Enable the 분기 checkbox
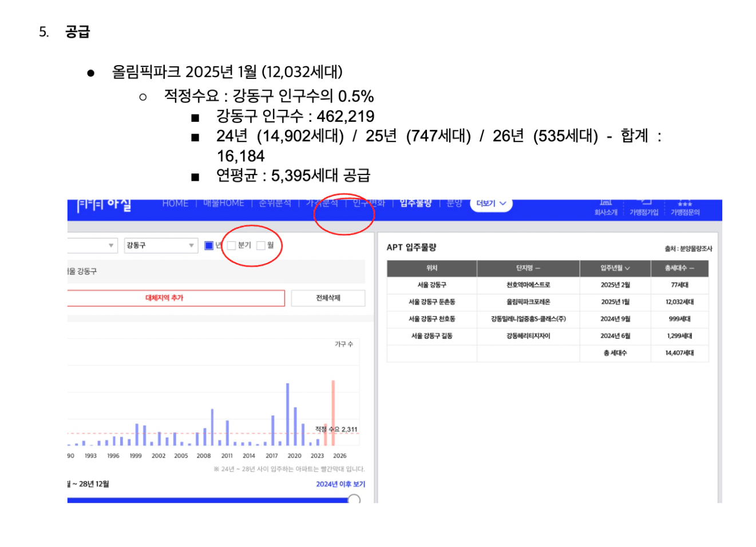This screenshot has height=547, width=756. click(x=232, y=245)
